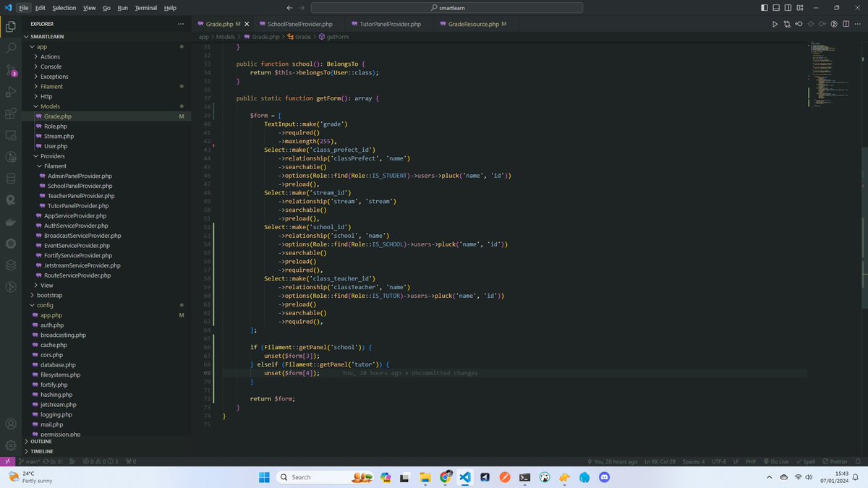Open Source Control view with 3 changes
868x488 pixels.
[x=11, y=70]
